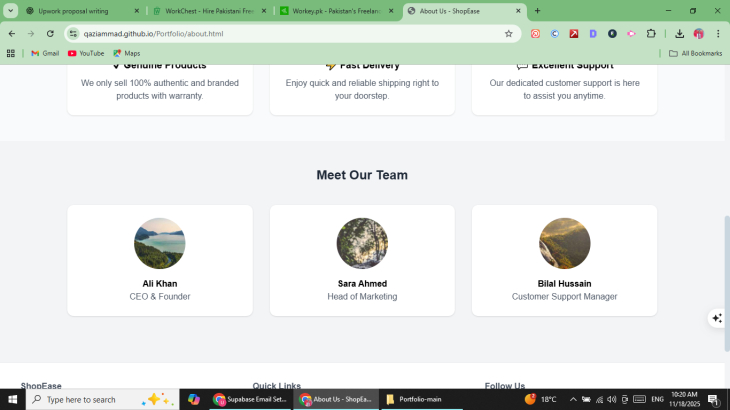Image resolution: width=730 pixels, height=410 pixels.
Task: Open a new browser tab
Action: [x=537, y=11]
